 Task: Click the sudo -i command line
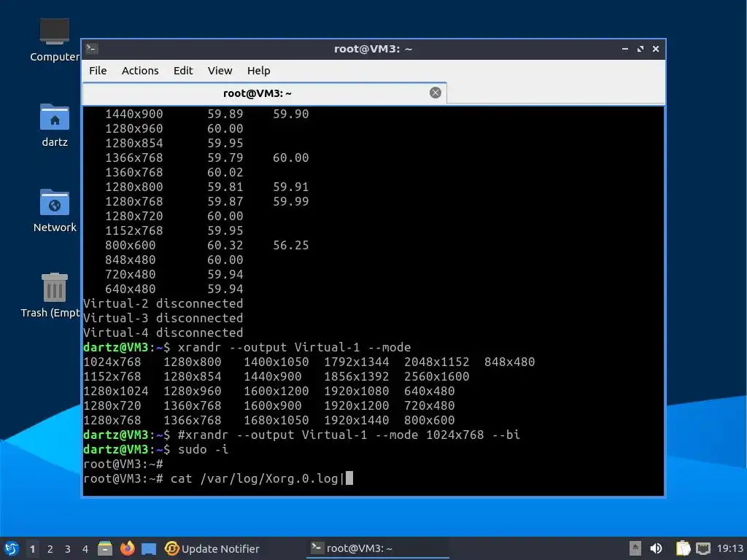tap(156, 449)
